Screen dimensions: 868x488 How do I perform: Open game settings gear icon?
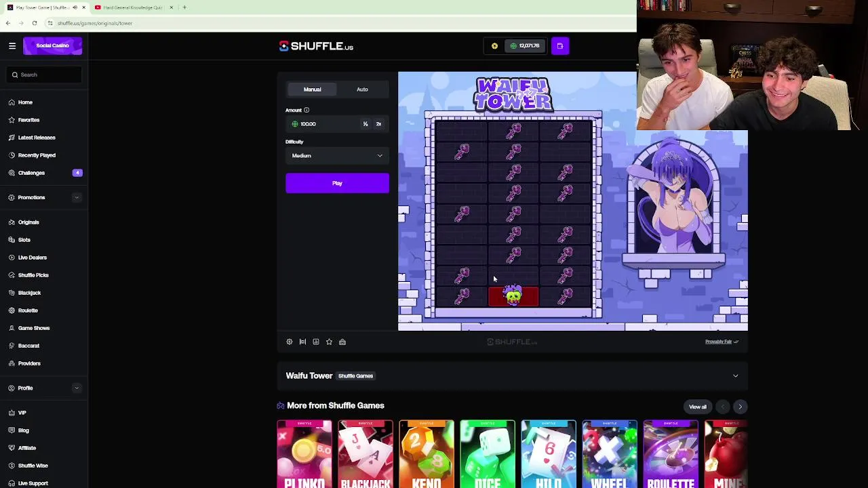290,342
